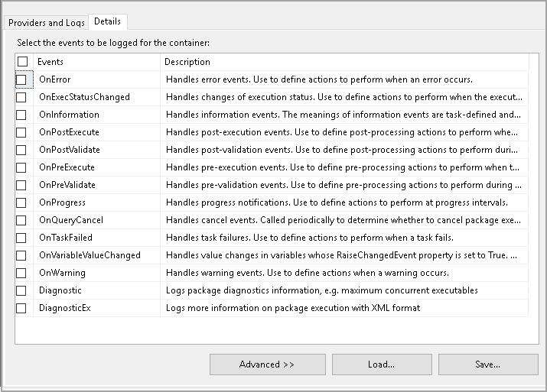Enable the OnPostExecute event checkbox

coord(21,132)
